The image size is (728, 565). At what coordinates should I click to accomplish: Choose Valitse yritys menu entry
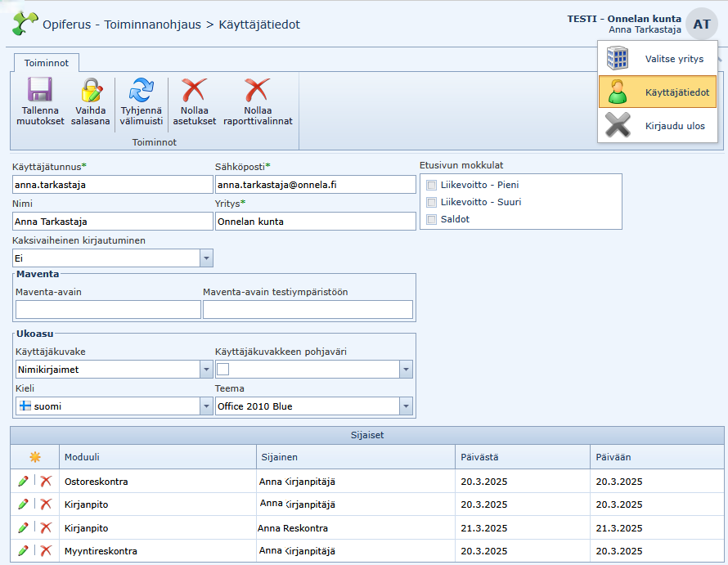[658, 59]
